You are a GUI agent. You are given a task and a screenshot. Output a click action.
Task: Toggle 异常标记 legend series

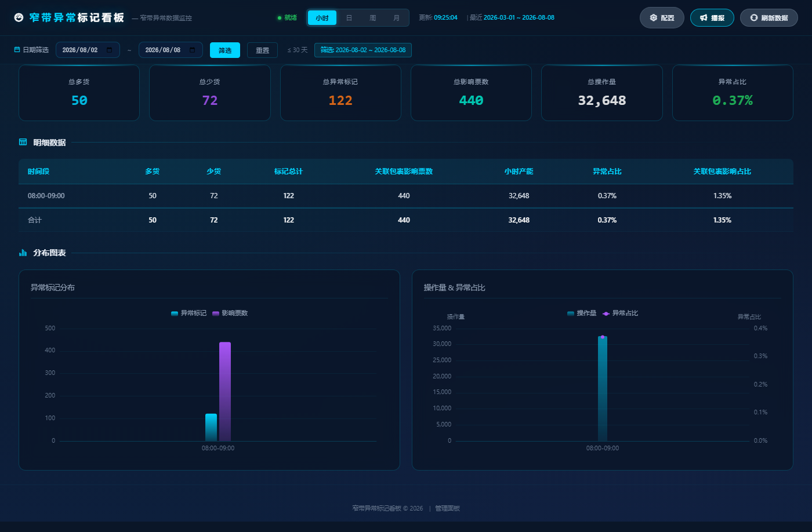pyautogui.click(x=188, y=313)
